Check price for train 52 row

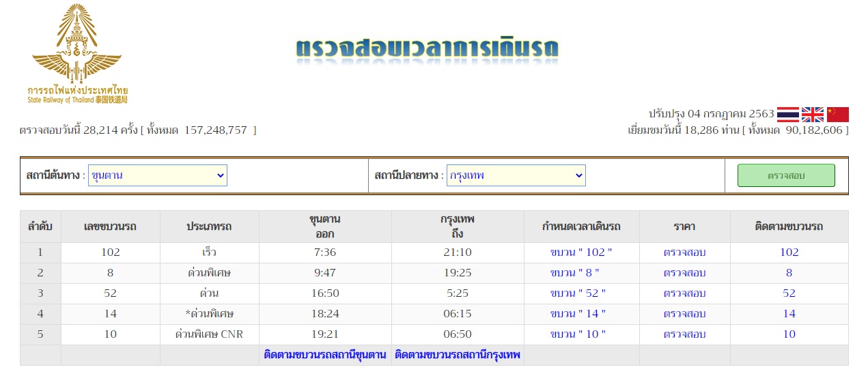pyautogui.click(x=684, y=293)
